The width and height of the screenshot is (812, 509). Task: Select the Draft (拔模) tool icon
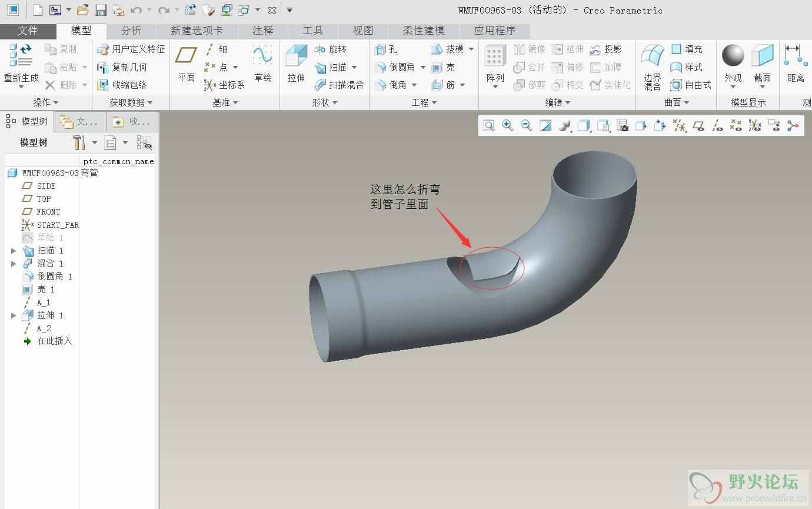point(437,49)
